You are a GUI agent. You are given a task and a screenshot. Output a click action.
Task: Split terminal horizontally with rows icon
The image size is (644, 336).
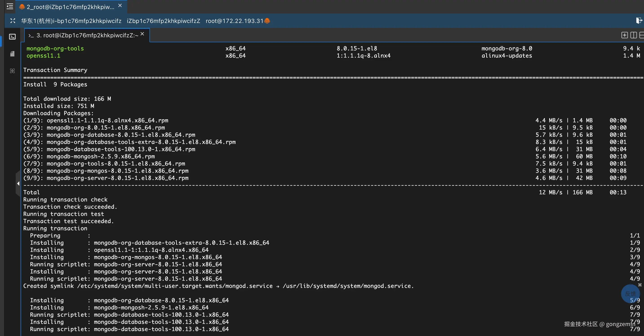click(642, 35)
